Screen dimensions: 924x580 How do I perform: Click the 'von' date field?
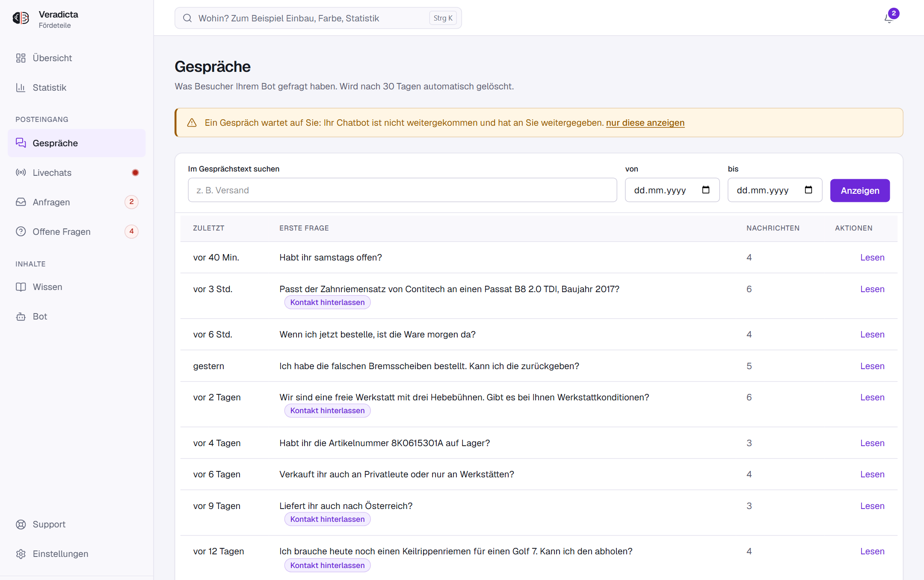coord(672,190)
